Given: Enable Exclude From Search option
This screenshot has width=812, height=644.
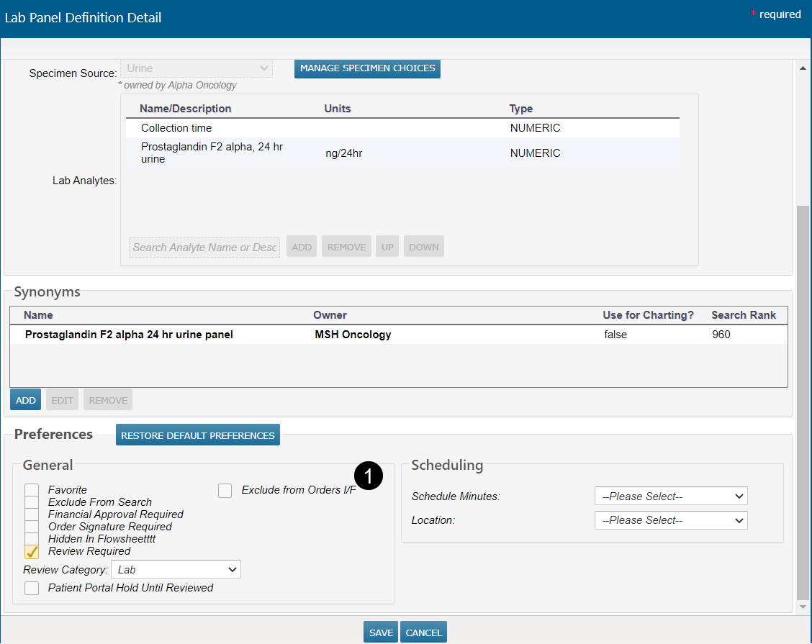Looking at the screenshot, I should point(32,502).
